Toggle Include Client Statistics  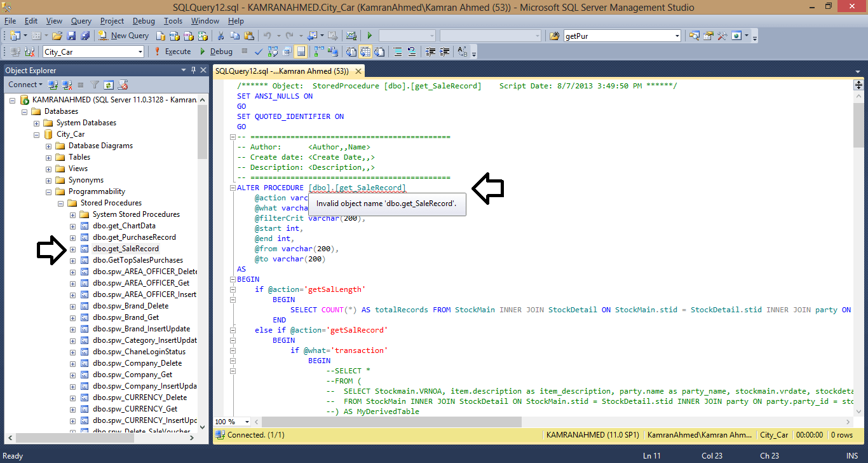point(334,52)
